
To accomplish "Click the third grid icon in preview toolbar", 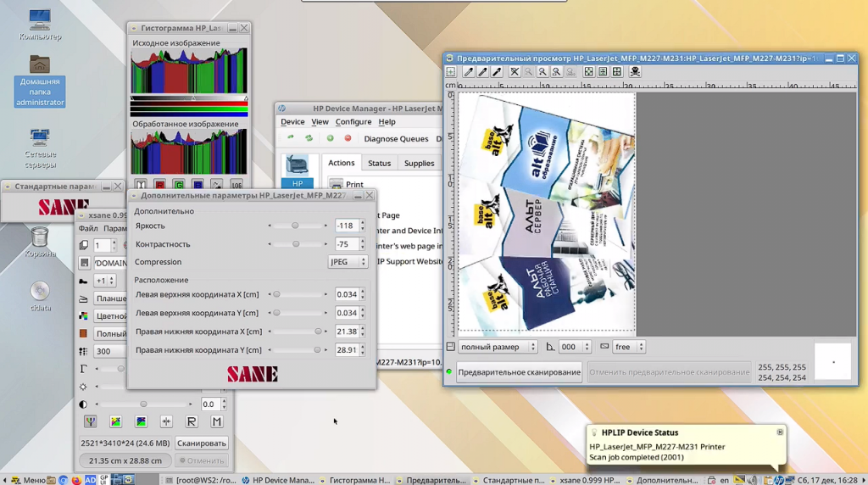I will click(617, 72).
